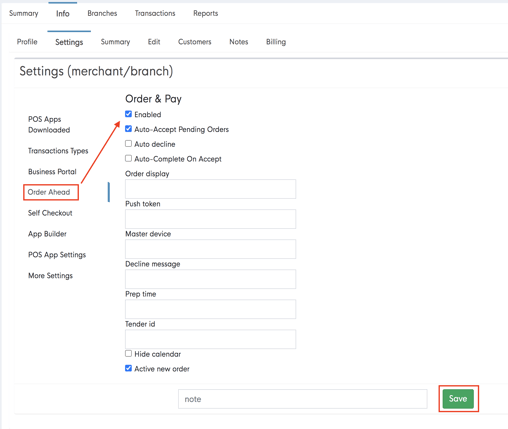Open POS App Settings section
Image resolution: width=508 pixels, height=429 pixels.
click(x=57, y=255)
